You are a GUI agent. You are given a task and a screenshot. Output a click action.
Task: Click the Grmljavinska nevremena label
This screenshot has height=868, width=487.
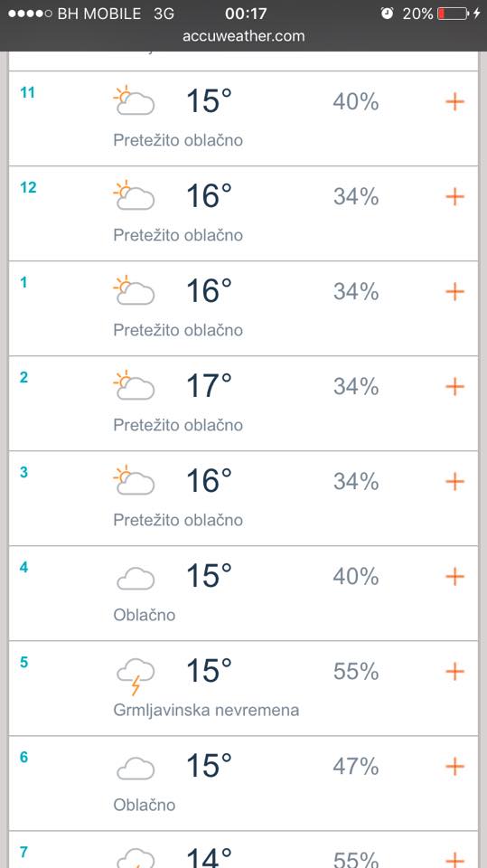pos(206,710)
